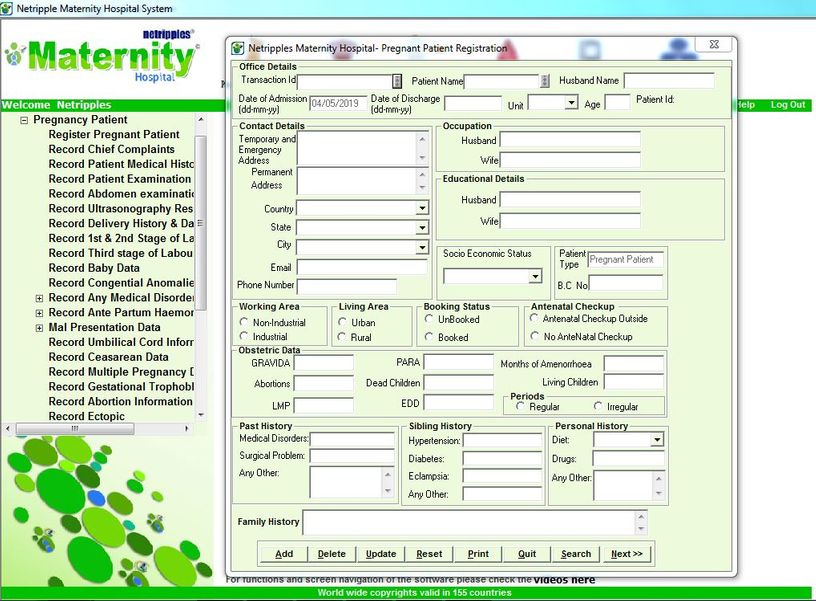
Task: Expand Record Ante Partum Haemorrhage node
Action: coord(39,313)
